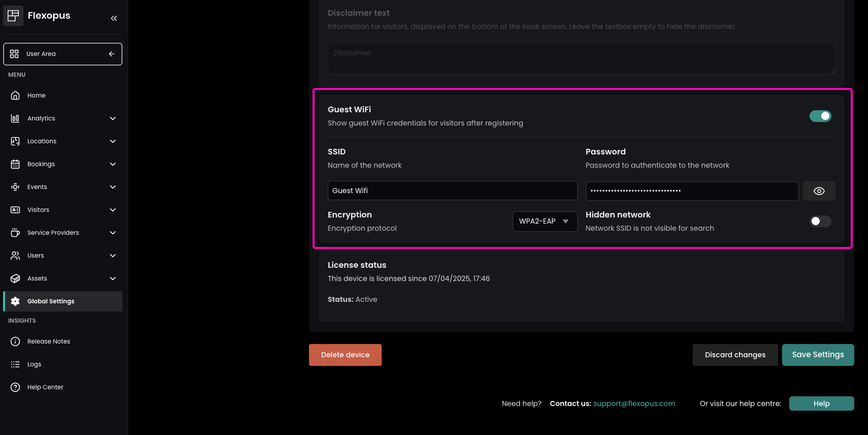Click the Assets box icon
The width and height of the screenshot is (868, 435).
(15, 278)
